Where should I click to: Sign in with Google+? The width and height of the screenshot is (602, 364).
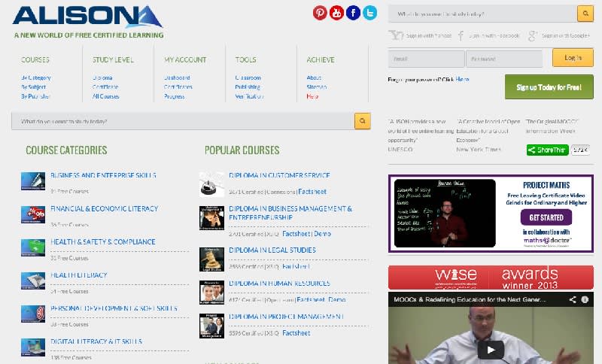click(559, 35)
